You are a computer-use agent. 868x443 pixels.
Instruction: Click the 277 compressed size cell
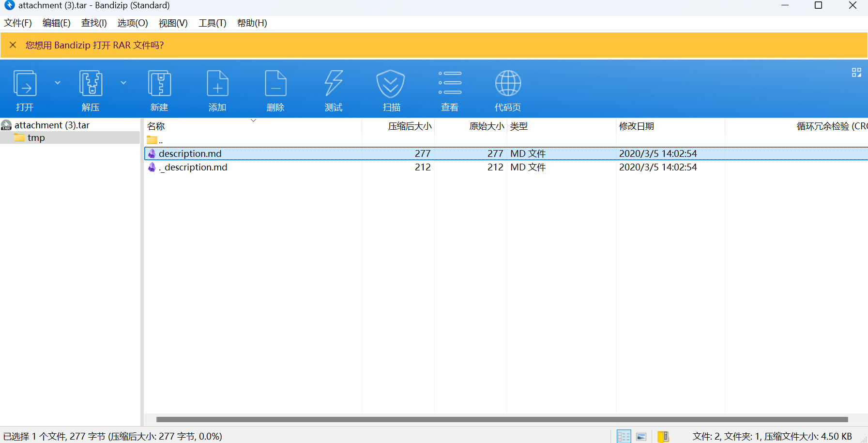423,153
